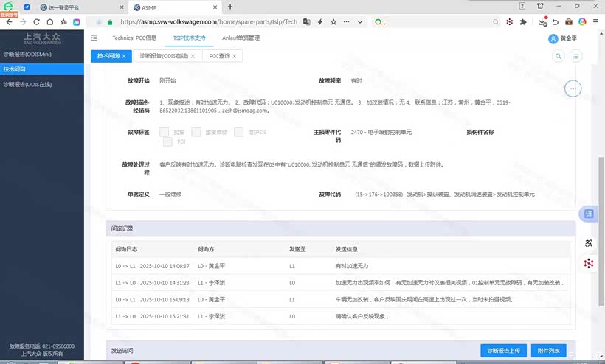Click the search magnifier icon
The height and width of the screenshot is (364, 605).
pos(559,56)
